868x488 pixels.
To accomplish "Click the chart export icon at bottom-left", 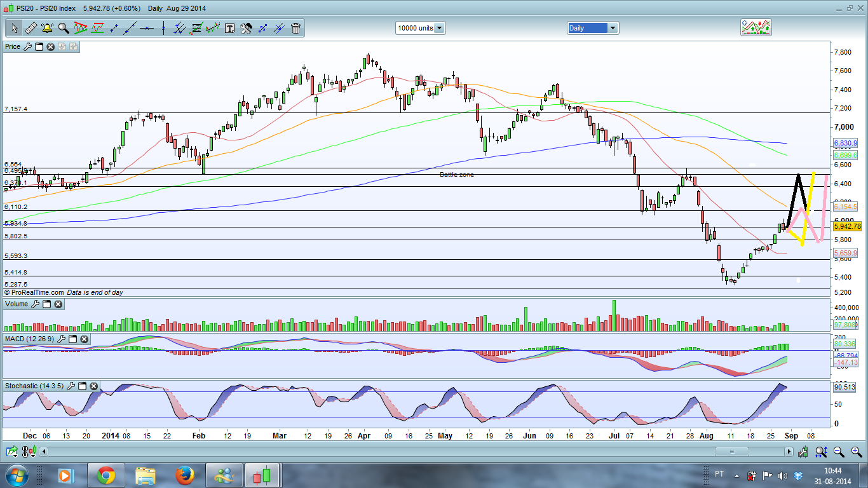I will click(12, 452).
